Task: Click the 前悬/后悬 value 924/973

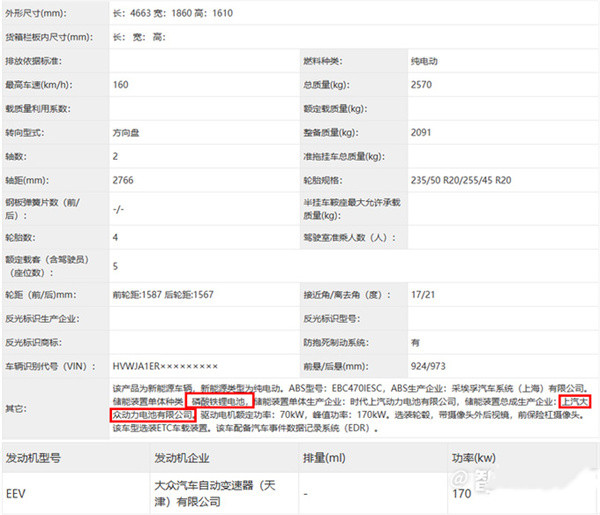Action: pyautogui.click(x=431, y=366)
